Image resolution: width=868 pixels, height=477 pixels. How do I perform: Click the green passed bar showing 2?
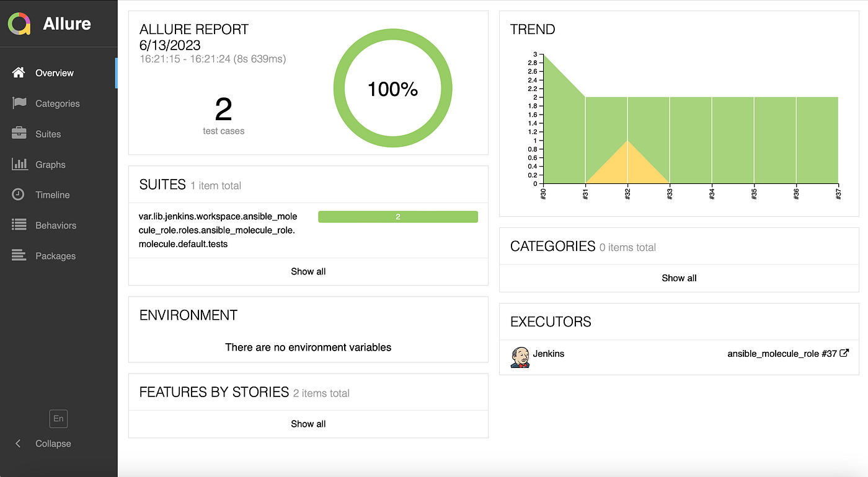(397, 216)
